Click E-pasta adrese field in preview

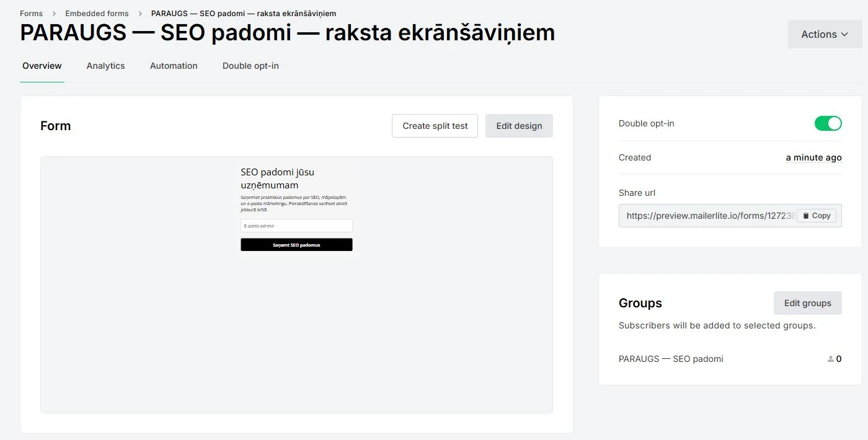click(296, 226)
